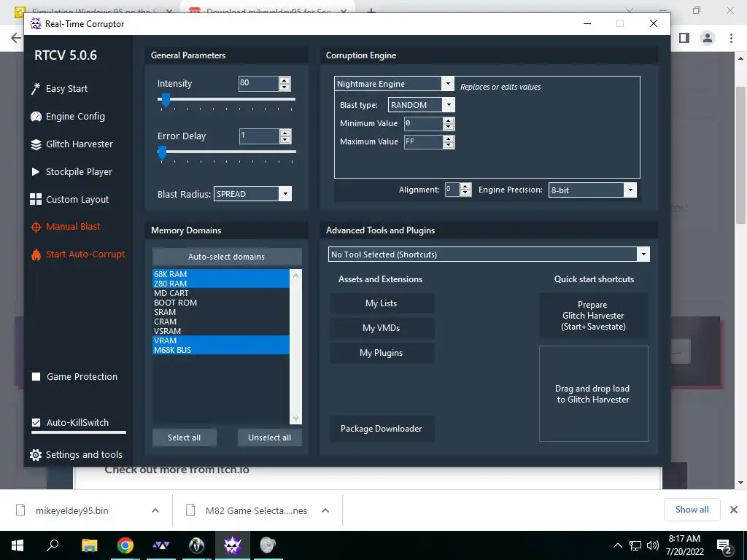Click the Real-Time Corruptor title bar icon
This screenshot has width=747, height=560.
click(x=36, y=23)
